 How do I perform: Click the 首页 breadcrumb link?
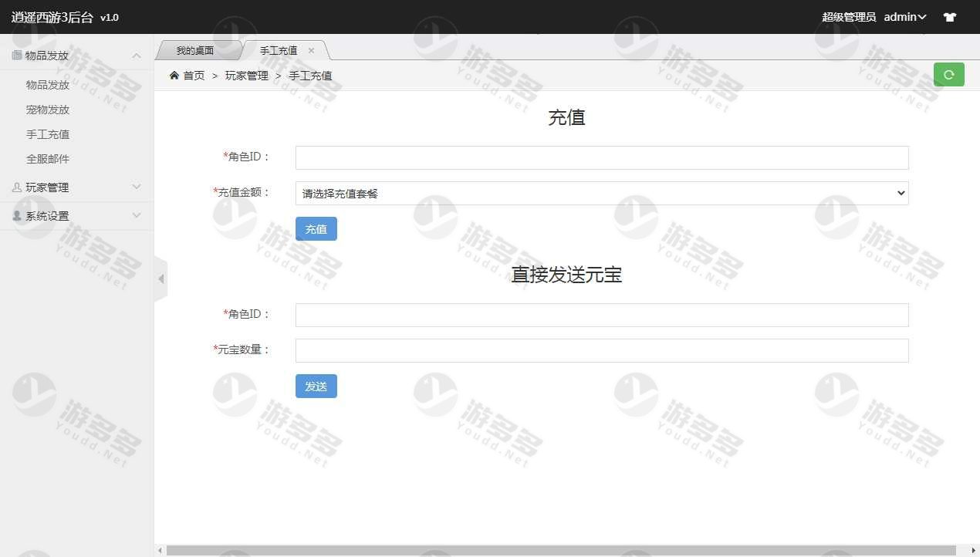click(194, 76)
